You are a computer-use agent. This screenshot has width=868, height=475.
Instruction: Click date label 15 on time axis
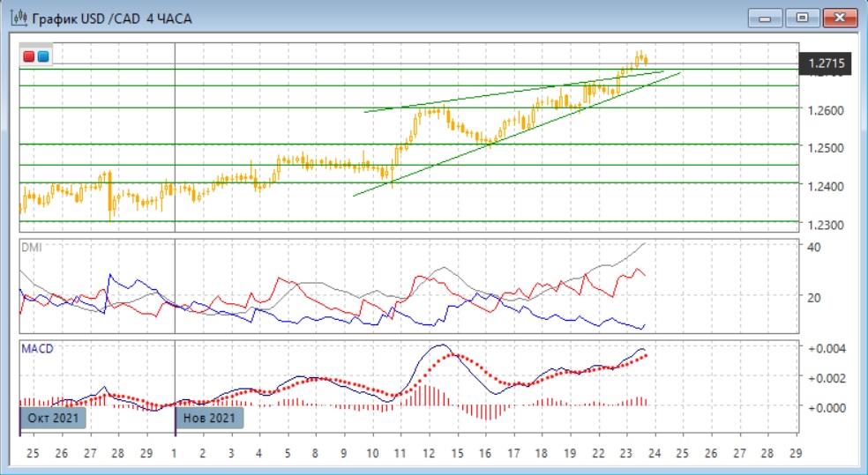tap(457, 454)
